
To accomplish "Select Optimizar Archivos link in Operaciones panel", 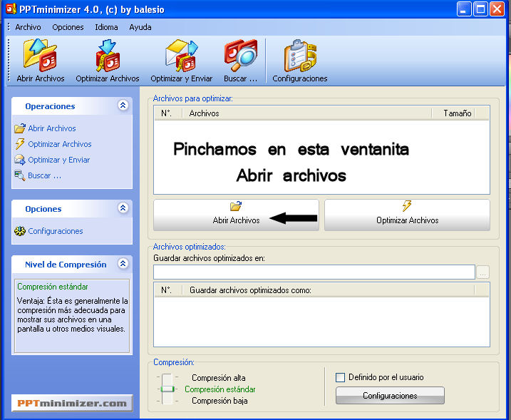I will tap(60, 144).
